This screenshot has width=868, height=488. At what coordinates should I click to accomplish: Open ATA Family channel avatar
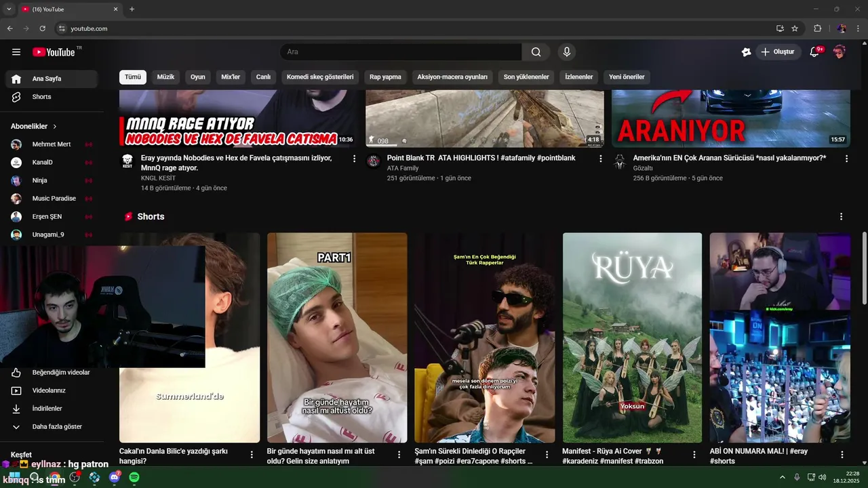[x=374, y=161]
